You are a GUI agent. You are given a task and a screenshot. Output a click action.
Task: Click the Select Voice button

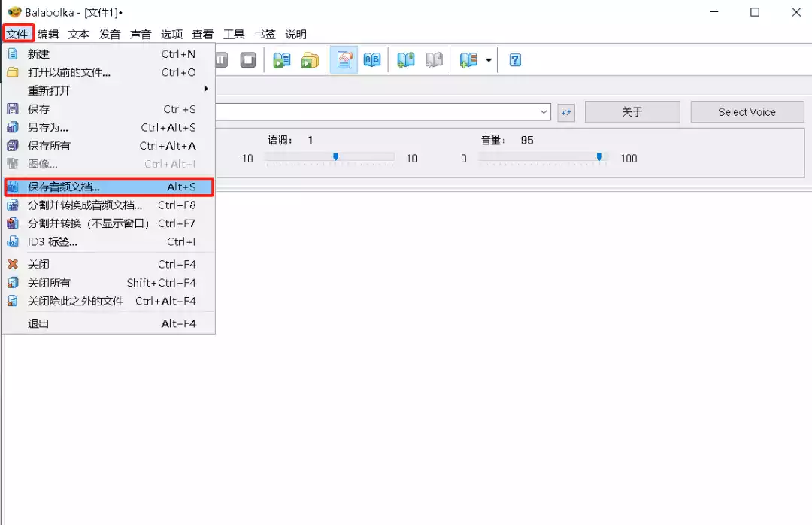click(x=747, y=112)
